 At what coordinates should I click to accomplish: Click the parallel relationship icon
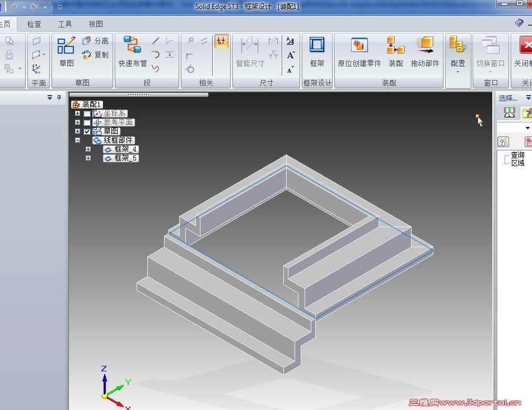(x=204, y=41)
